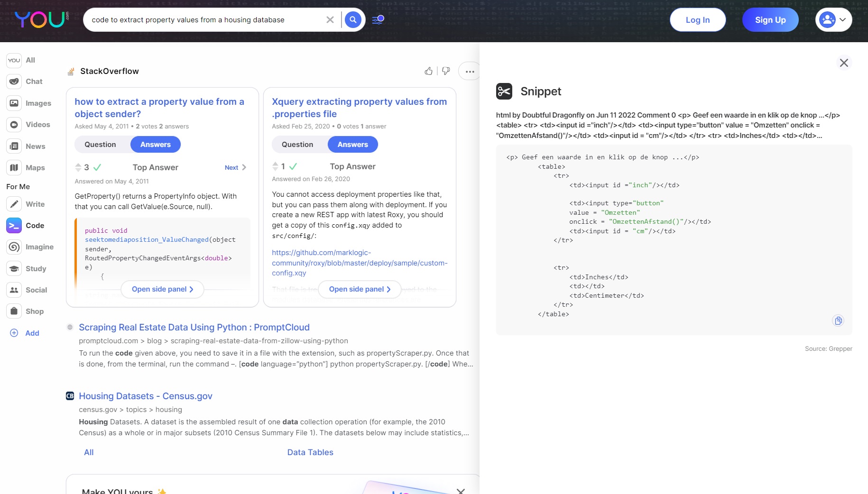Open the Write app icon
868x494 pixels.
coord(14,204)
